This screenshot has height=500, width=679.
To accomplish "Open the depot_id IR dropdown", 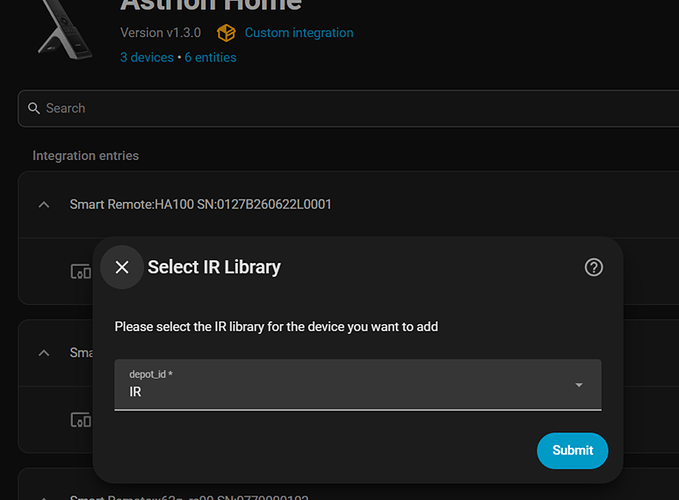I will coord(358,384).
